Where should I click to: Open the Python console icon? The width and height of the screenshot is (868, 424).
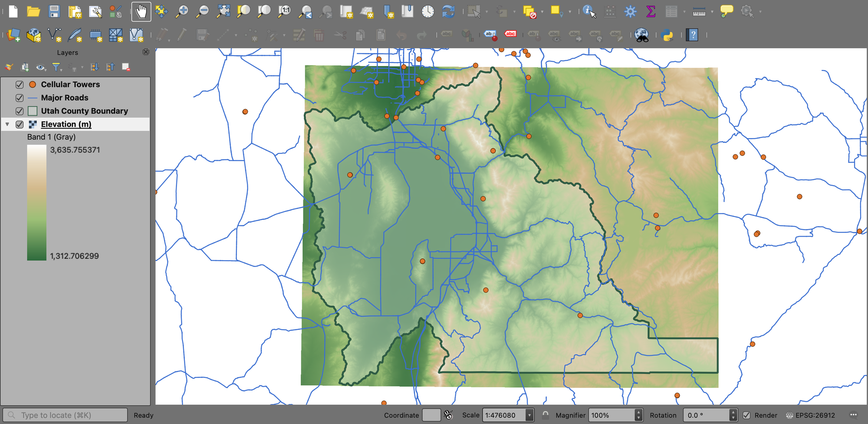tap(667, 35)
